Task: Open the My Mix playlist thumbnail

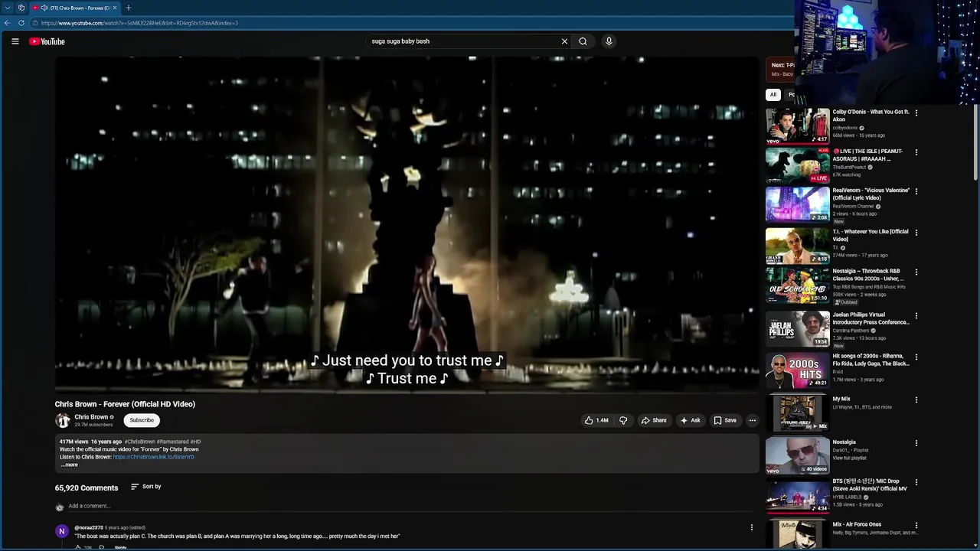Action: pos(797,413)
